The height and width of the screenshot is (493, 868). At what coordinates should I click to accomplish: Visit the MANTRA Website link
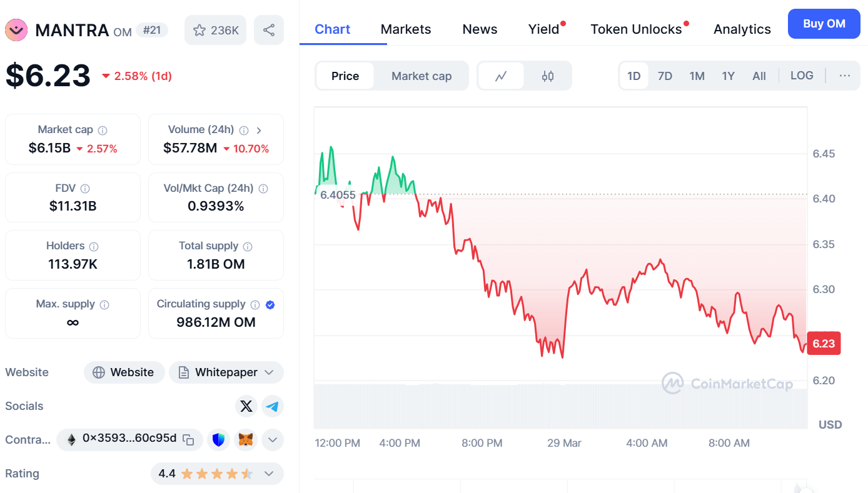pyautogui.click(x=124, y=372)
